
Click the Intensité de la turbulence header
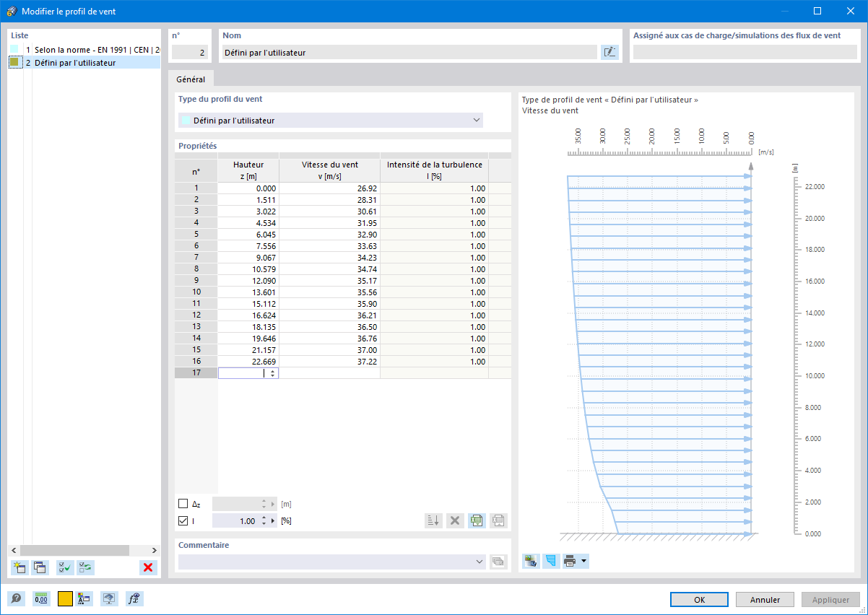(x=434, y=170)
